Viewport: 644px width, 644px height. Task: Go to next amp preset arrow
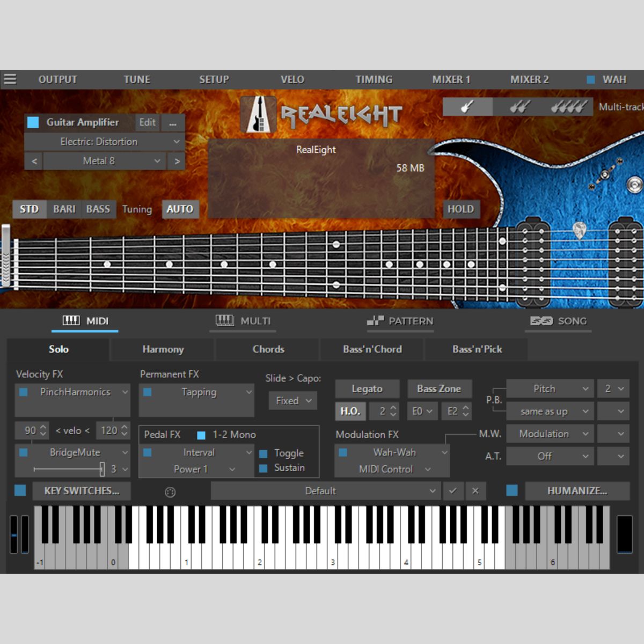[x=177, y=161]
